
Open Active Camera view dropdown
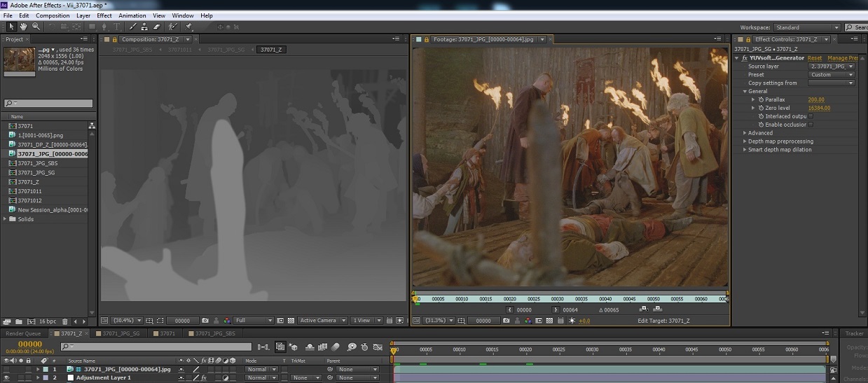[322, 321]
